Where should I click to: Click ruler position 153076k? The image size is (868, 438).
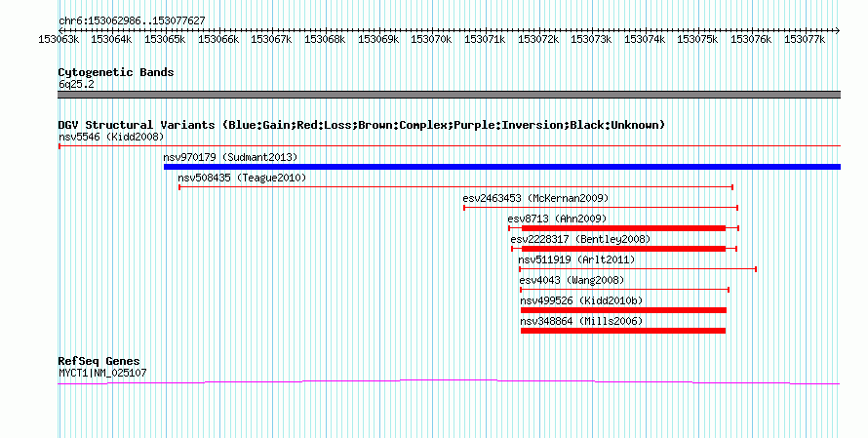coord(751,40)
